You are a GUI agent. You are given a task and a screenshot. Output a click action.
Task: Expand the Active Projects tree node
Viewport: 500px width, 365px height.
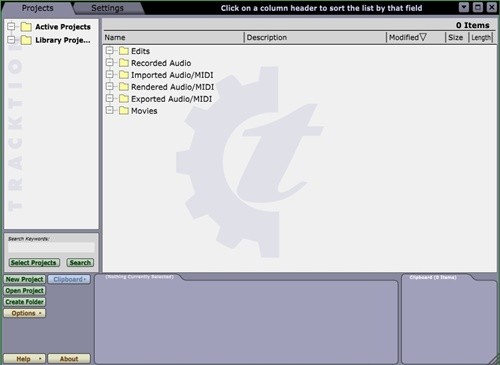pyautogui.click(x=11, y=26)
